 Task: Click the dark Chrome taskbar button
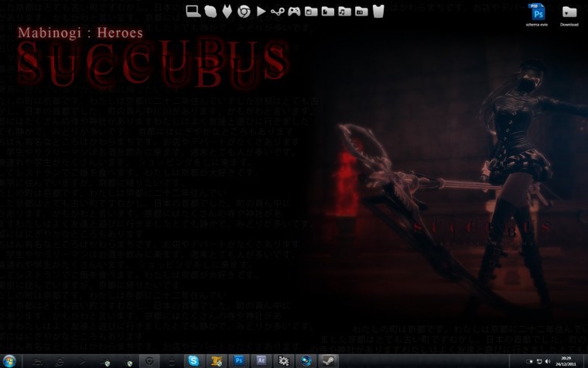click(x=149, y=361)
